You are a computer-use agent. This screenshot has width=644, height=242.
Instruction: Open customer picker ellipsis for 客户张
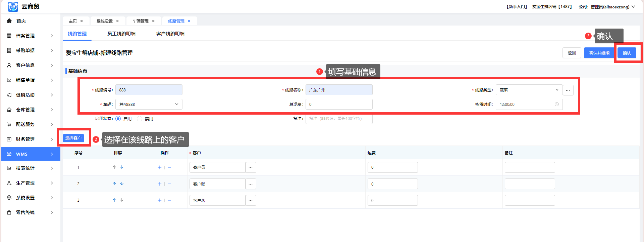[x=251, y=184]
